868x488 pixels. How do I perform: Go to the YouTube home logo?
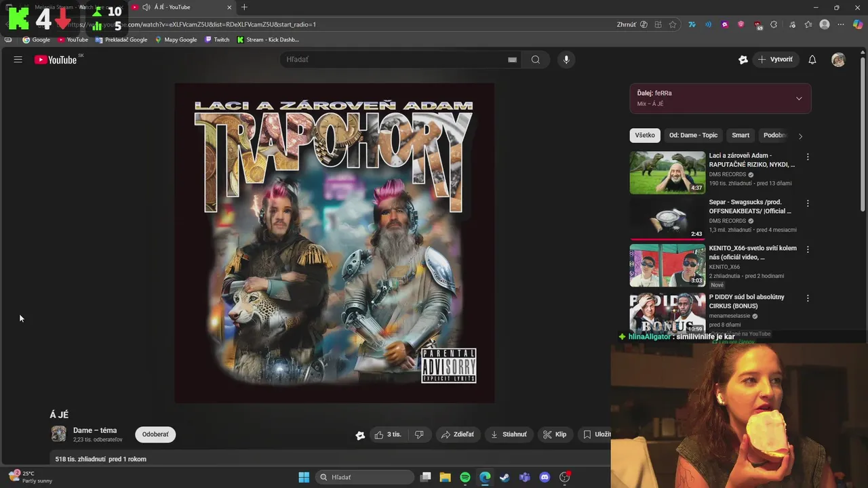pos(56,60)
